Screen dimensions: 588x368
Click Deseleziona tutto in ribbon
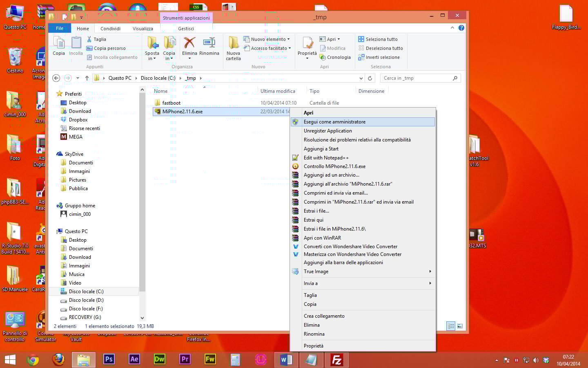pyautogui.click(x=381, y=48)
